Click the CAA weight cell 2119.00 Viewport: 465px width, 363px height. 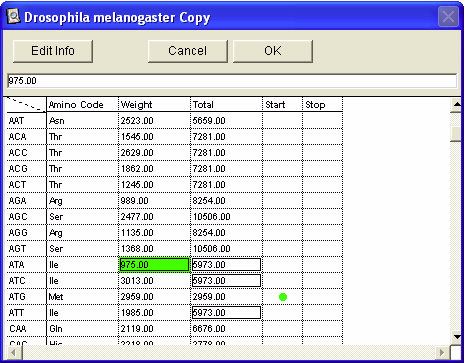pos(154,329)
